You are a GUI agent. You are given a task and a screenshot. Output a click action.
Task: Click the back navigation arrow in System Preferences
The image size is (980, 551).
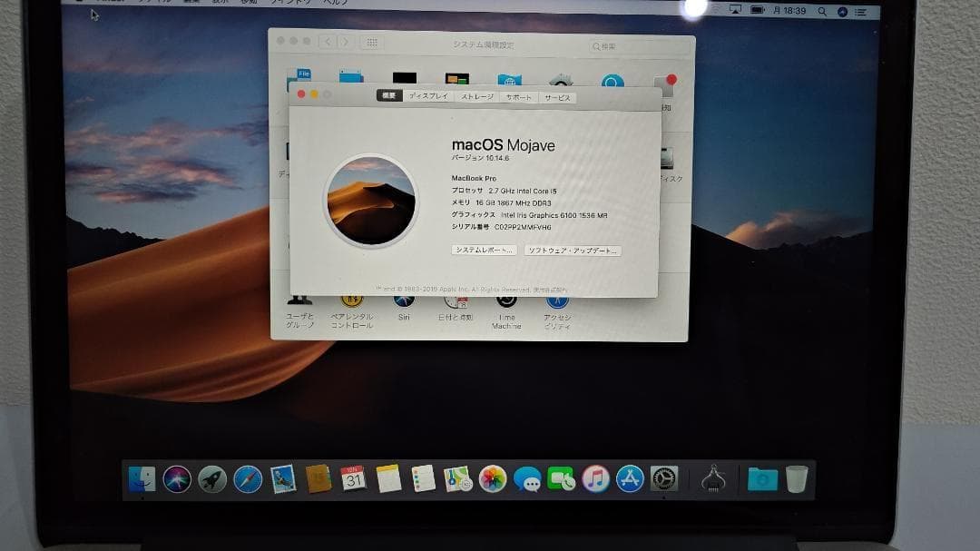click(x=327, y=42)
